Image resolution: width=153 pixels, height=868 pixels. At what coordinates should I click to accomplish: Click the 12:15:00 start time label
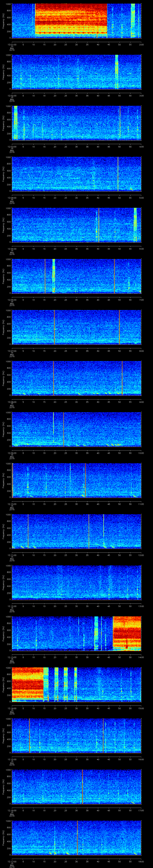12,759
